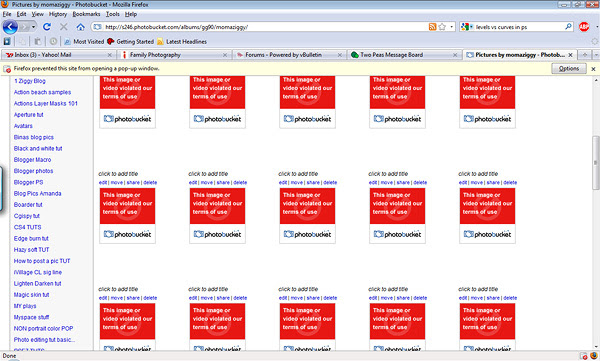Viewport: 600px width, 361px height.
Task: Close the Pictures by momaziggy tab
Action: tap(570, 55)
